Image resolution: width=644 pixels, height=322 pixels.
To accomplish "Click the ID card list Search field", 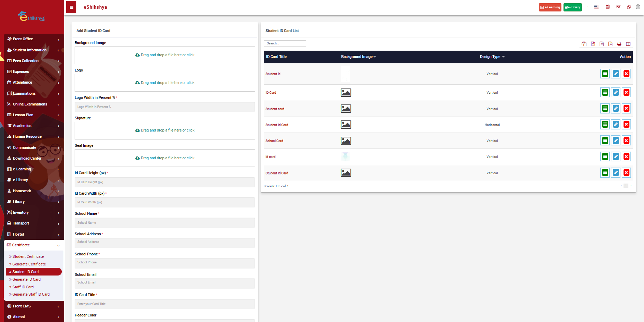I will 285,43.
